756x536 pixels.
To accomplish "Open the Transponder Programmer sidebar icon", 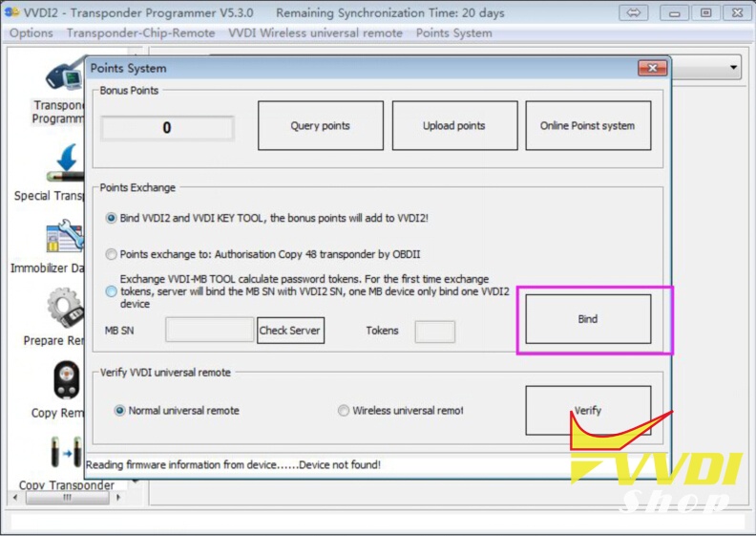I will coord(65,75).
